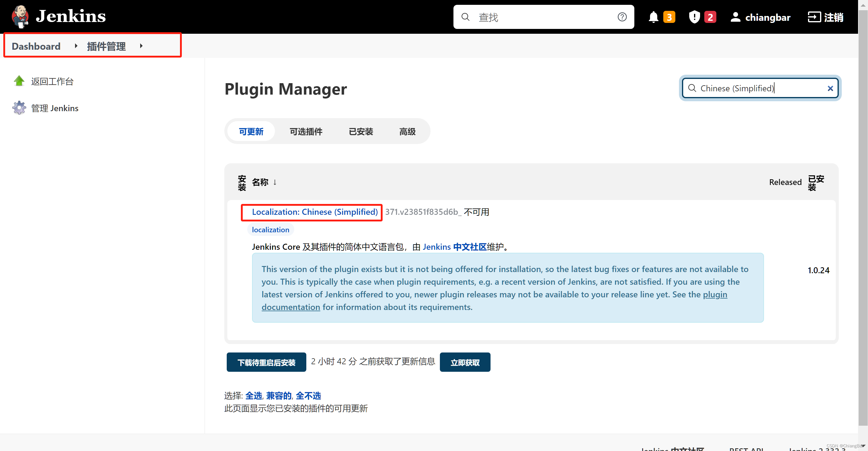Switch to 可更新 tab
Viewport: 868px width, 451px height.
251,131
